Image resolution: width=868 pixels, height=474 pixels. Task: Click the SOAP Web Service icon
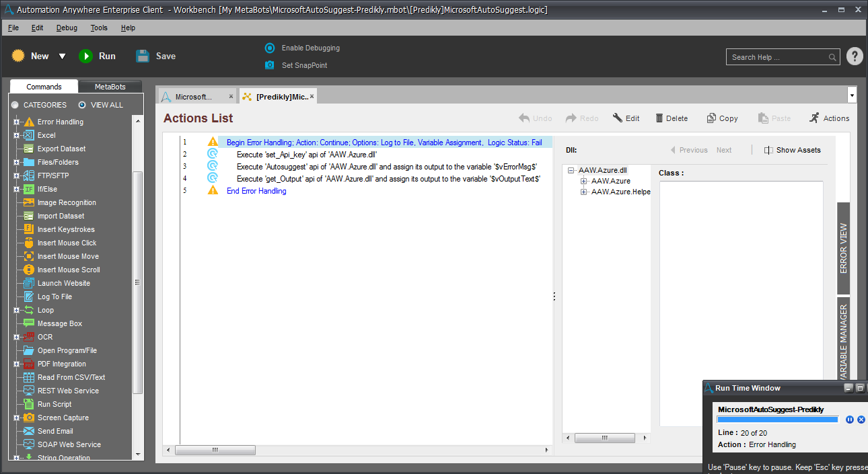29,444
